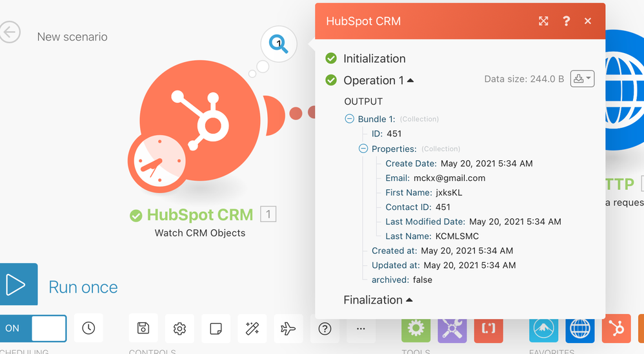This screenshot has height=354, width=644.
Task: Open help question mark in controls
Action: coord(325,328)
